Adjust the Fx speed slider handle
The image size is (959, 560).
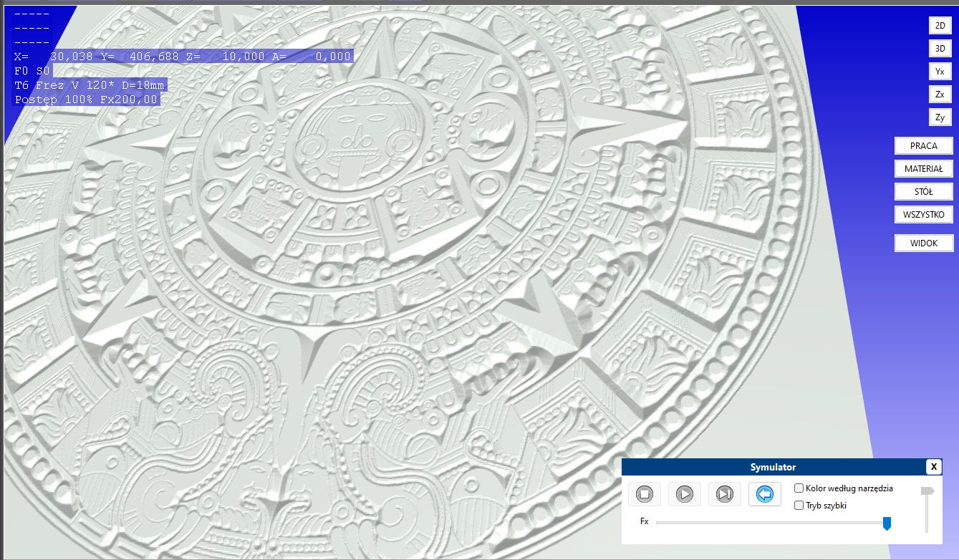tap(887, 523)
